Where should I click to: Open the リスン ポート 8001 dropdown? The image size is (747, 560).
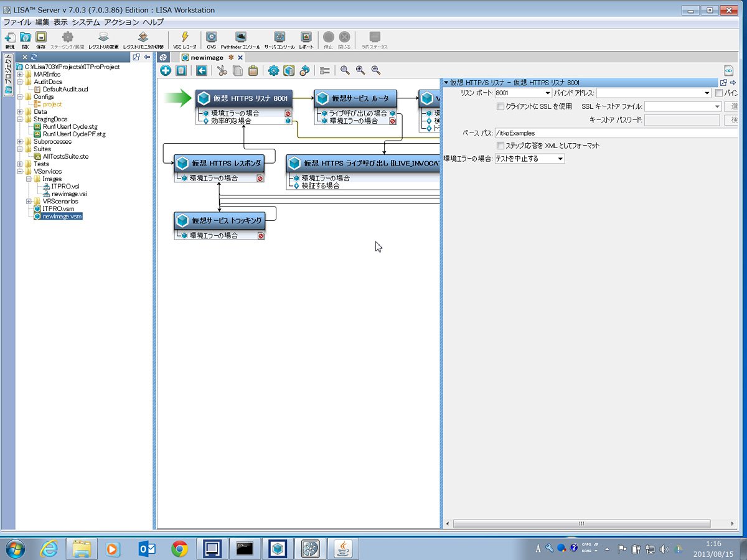pyautogui.click(x=548, y=93)
